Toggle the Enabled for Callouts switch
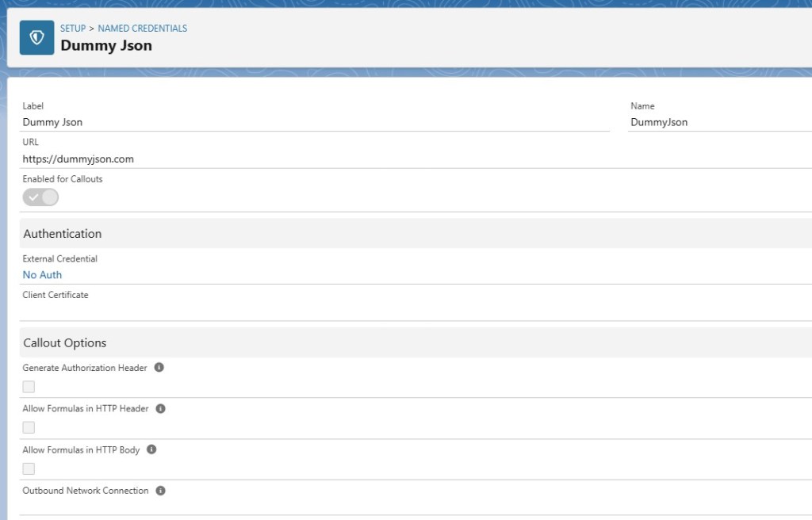The width and height of the screenshot is (812, 520). [40, 197]
